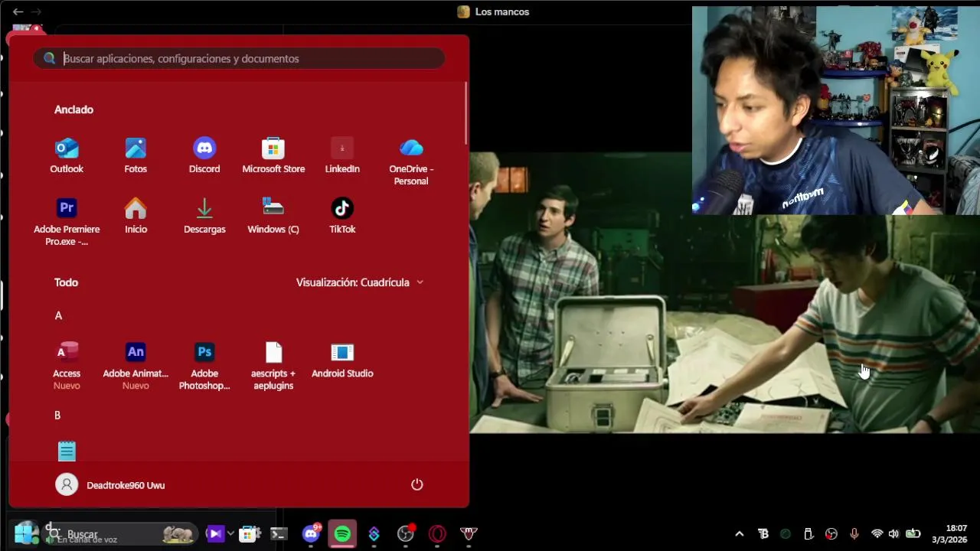Launch Adobe Animate from the list

[136, 366]
